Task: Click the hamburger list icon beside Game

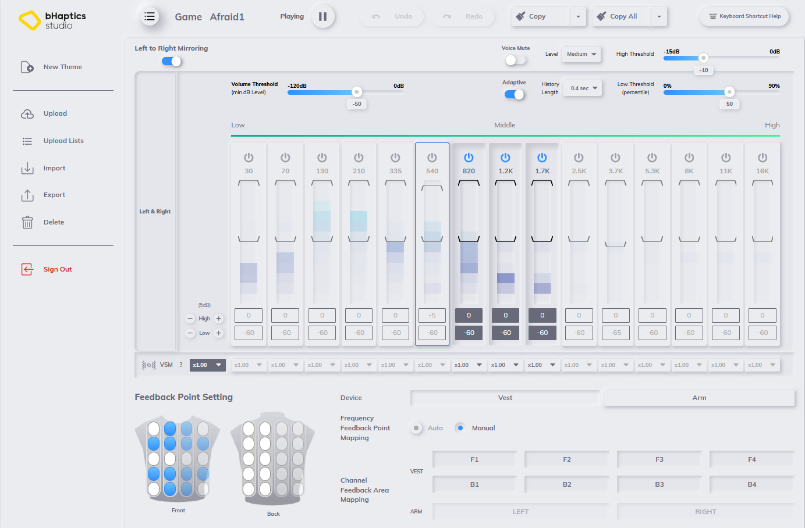Action: (149, 16)
